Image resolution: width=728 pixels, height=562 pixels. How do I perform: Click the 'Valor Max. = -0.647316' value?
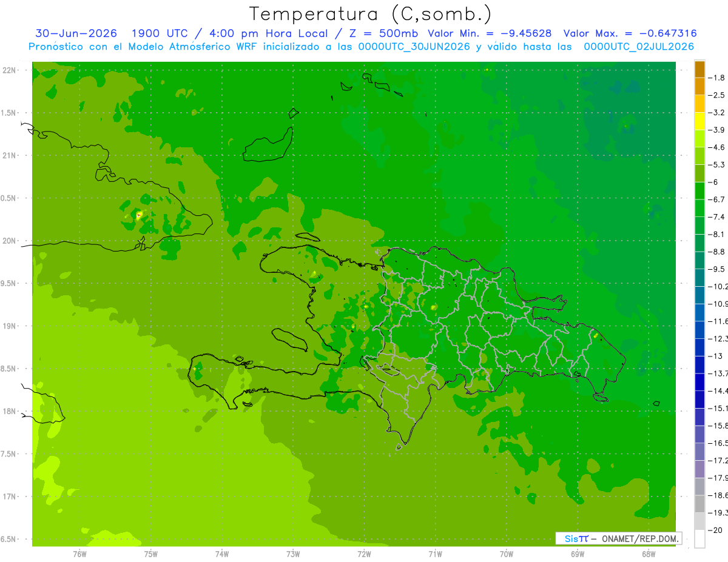(630, 33)
